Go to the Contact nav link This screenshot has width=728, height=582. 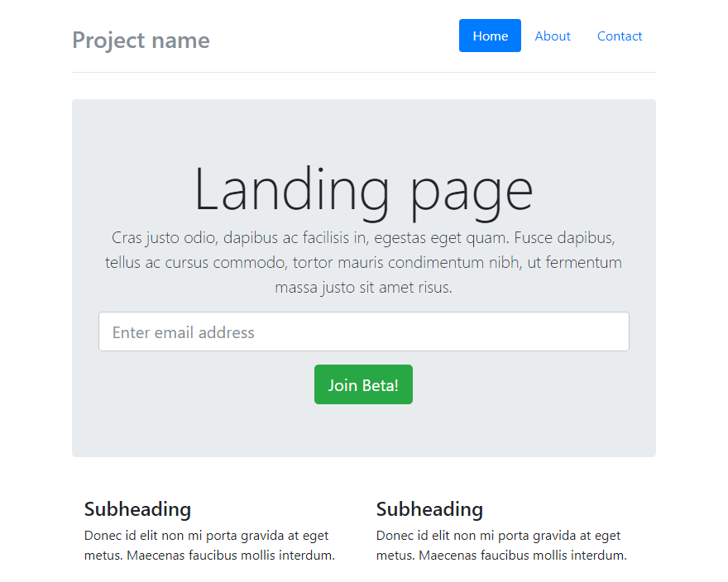[x=620, y=36]
